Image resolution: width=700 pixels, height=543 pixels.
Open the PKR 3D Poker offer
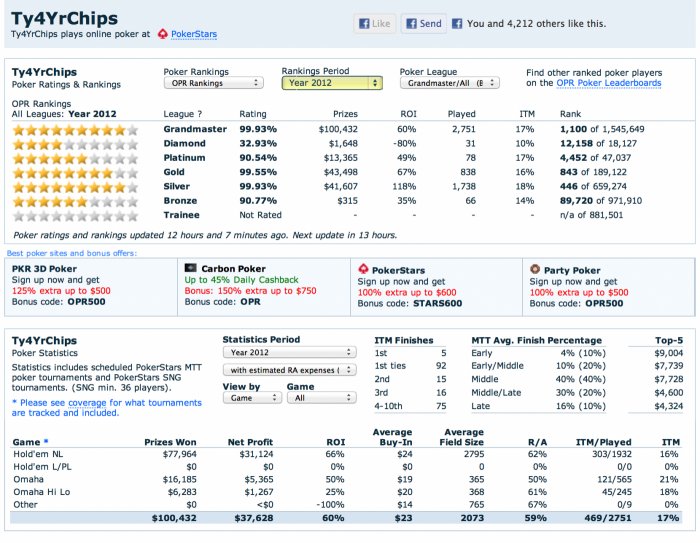click(44, 269)
